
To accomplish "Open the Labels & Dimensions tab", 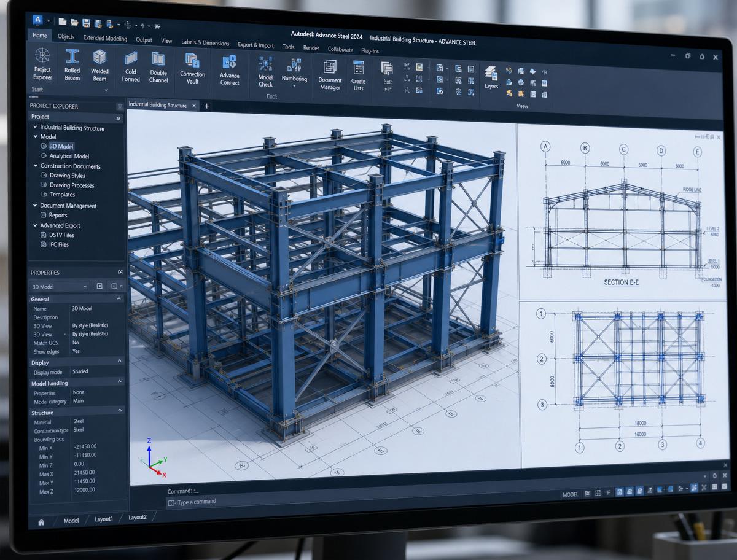I will 205,43.
